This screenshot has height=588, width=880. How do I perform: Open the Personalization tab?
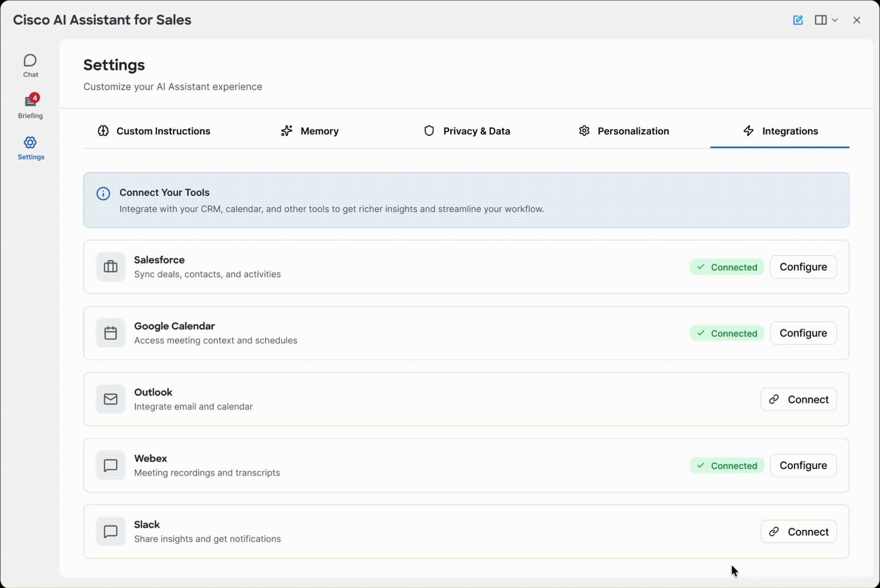(624, 131)
